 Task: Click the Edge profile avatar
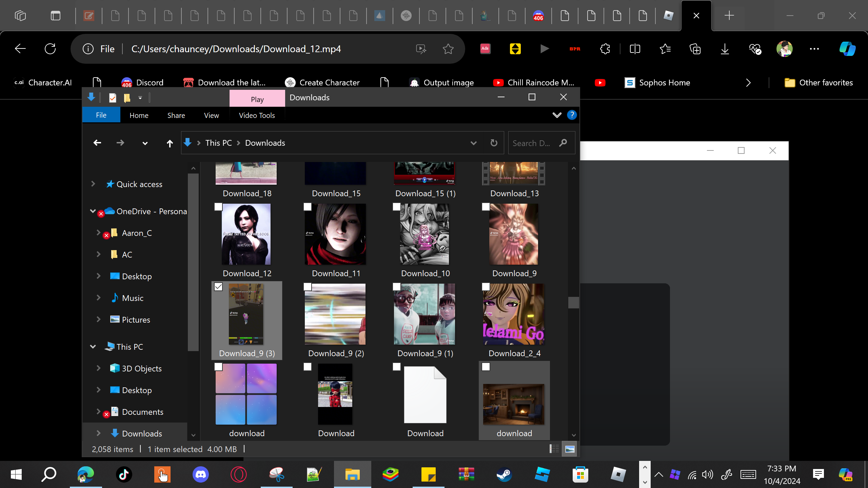tap(785, 49)
